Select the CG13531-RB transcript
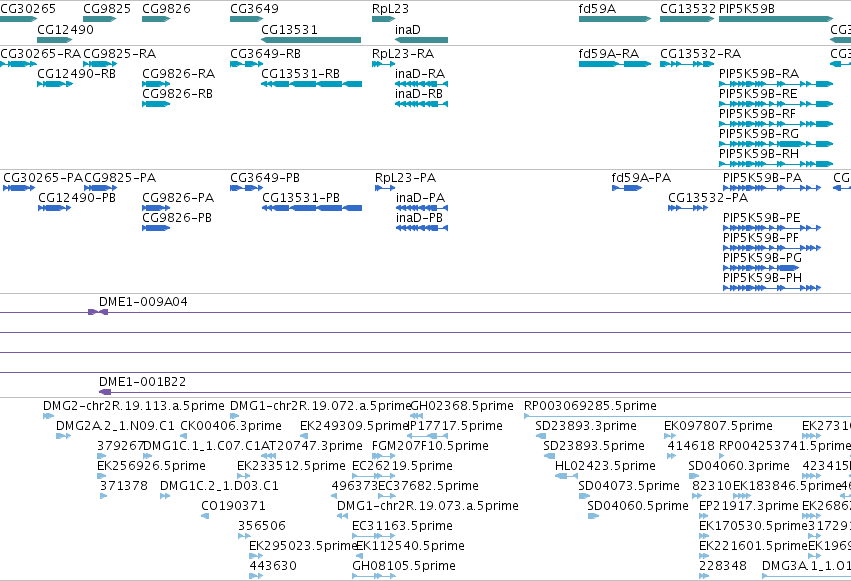 point(312,84)
